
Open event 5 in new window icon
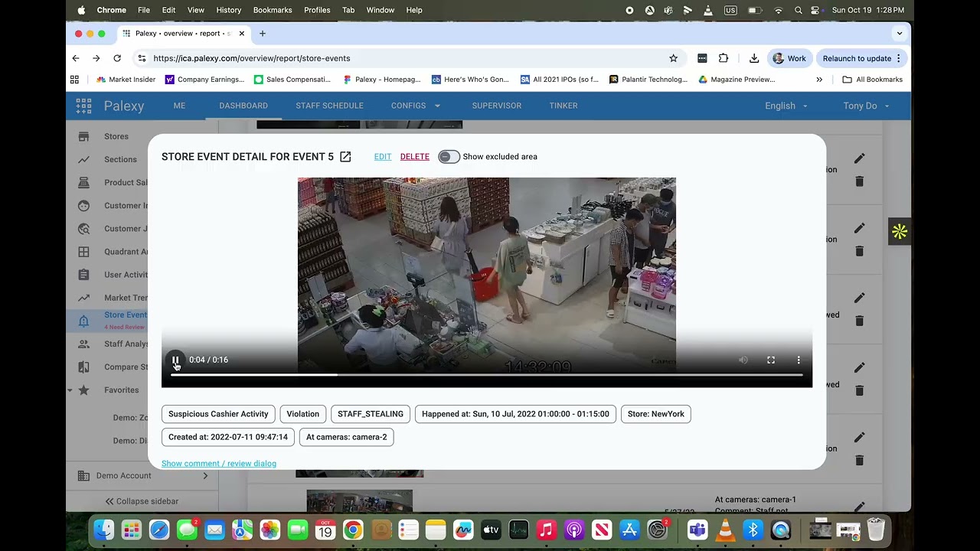click(x=345, y=156)
